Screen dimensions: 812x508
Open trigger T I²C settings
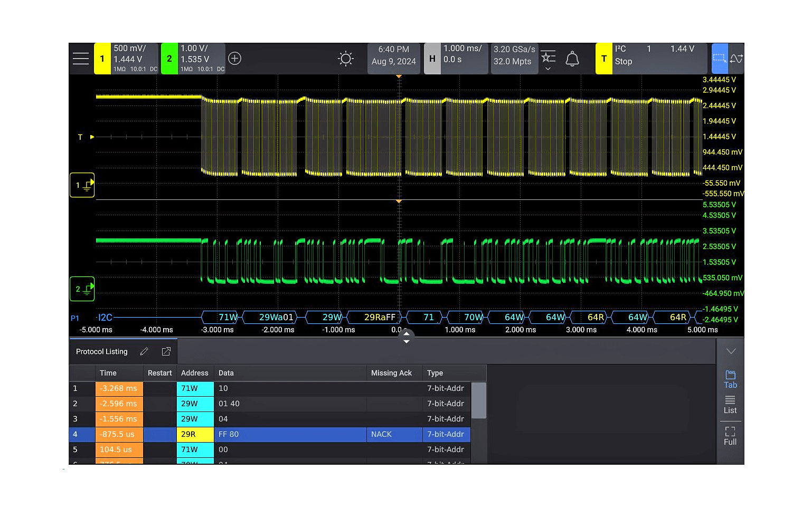click(651, 59)
